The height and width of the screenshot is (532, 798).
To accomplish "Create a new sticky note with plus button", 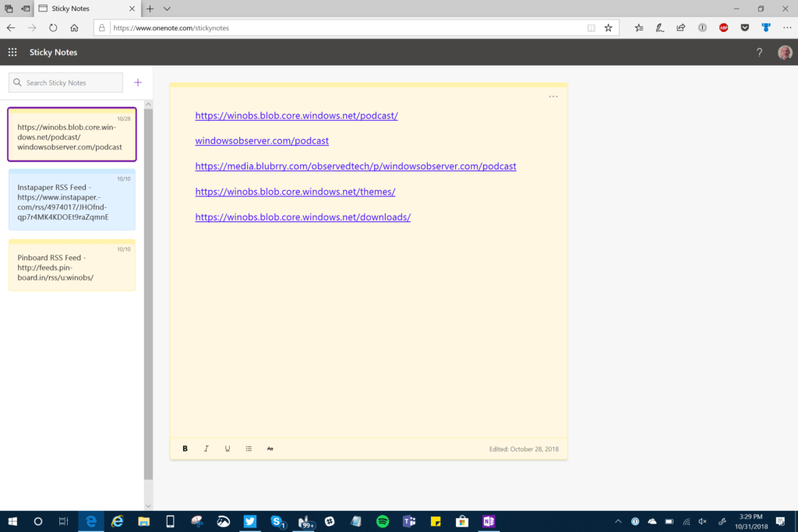I will (x=137, y=82).
